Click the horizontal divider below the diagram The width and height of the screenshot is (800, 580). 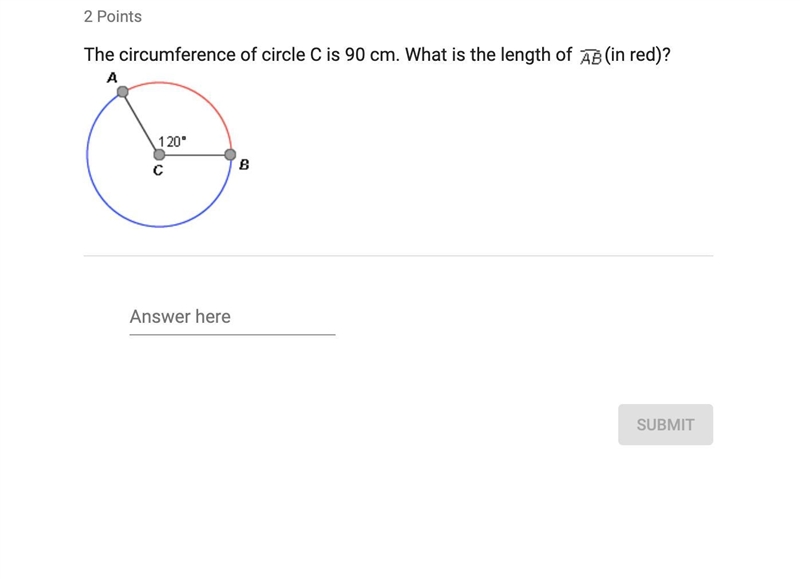[x=398, y=256]
